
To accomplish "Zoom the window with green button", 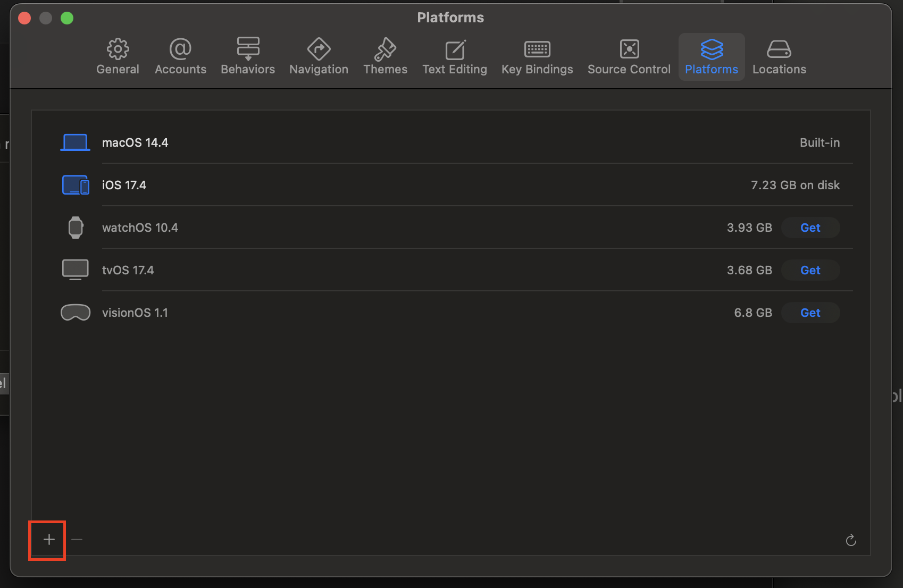I will pos(67,18).
